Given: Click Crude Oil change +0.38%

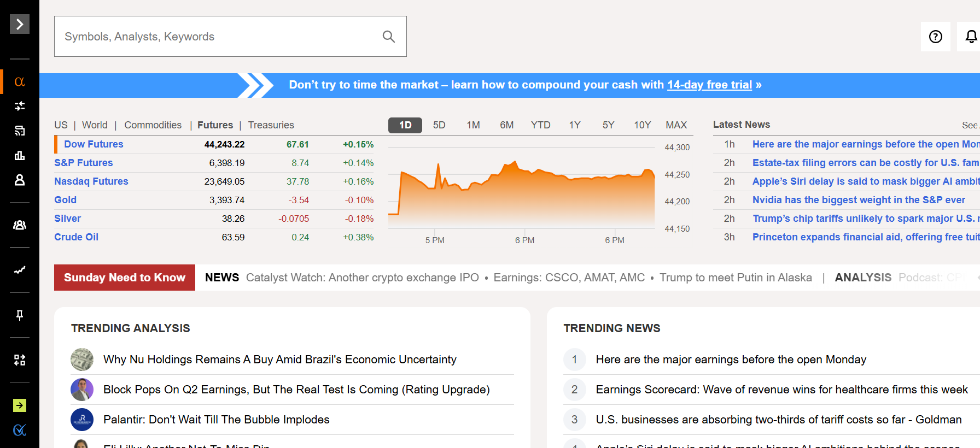Looking at the screenshot, I should (x=358, y=237).
